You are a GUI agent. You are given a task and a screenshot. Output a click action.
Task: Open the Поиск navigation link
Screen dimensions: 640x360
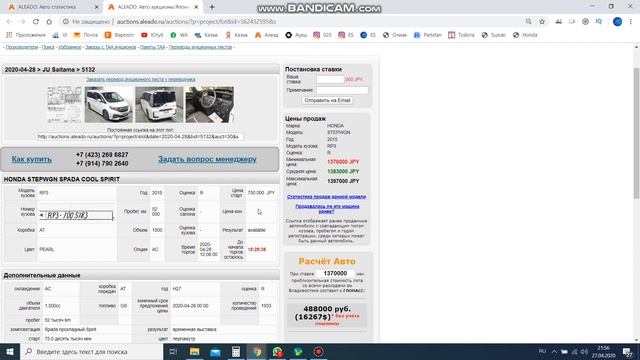coord(48,47)
